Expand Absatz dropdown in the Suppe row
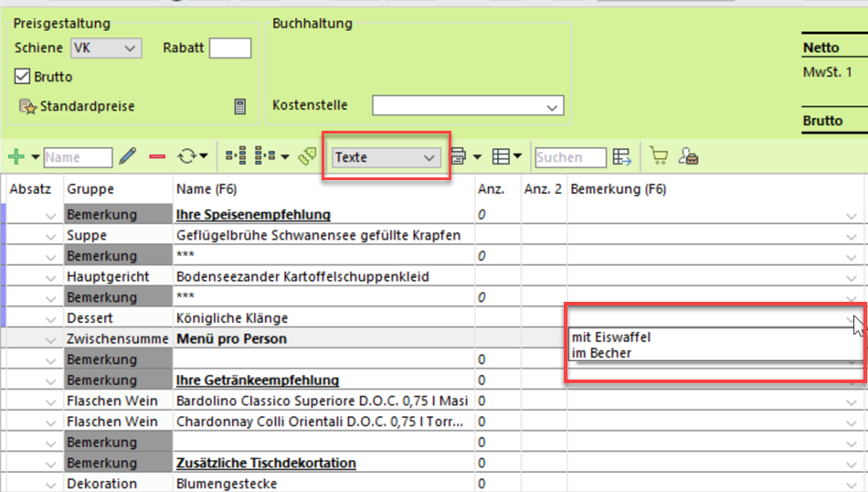 [50, 236]
